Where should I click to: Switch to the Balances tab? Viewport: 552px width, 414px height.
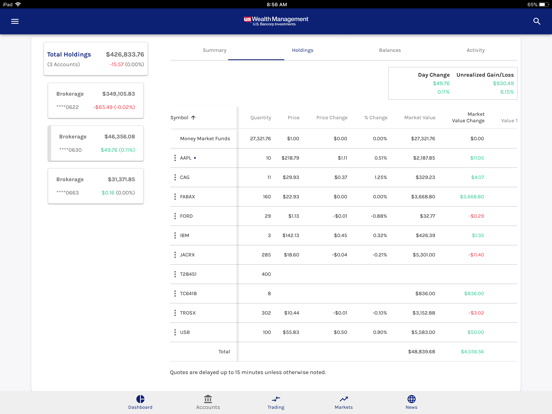390,50
